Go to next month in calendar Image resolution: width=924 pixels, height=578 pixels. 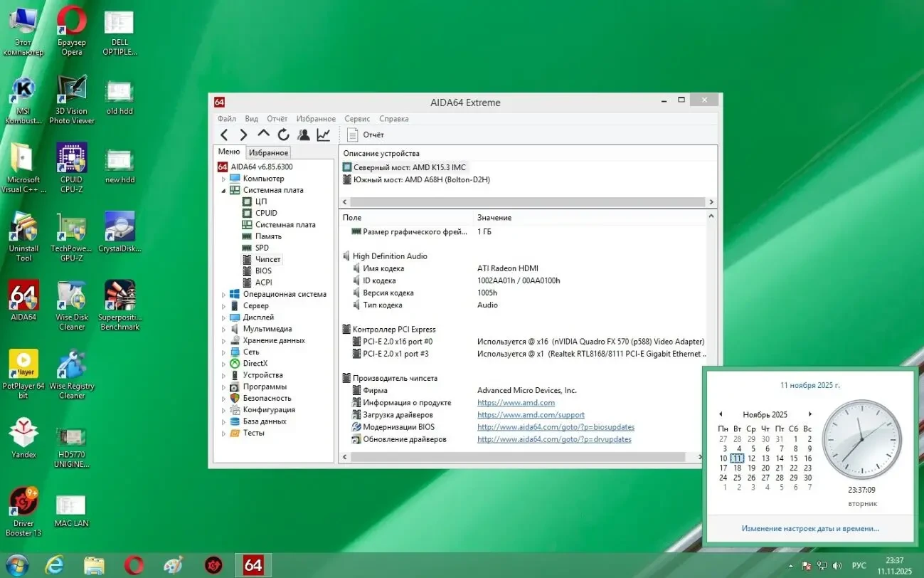point(809,414)
